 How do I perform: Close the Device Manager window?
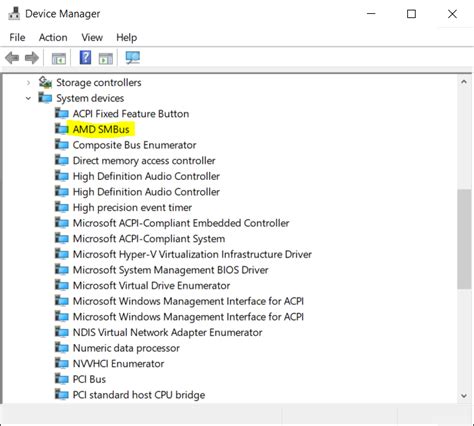coord(452,14)
